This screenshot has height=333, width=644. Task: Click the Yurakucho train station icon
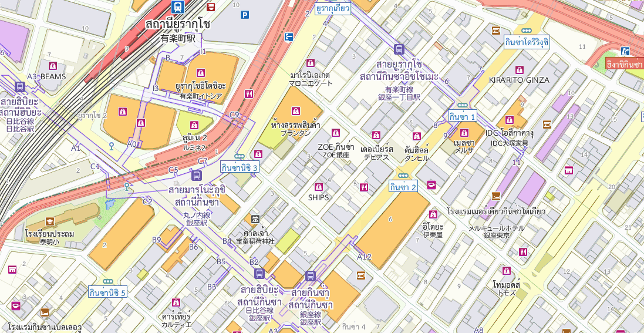pyautogui.click(x=177, y=7)
